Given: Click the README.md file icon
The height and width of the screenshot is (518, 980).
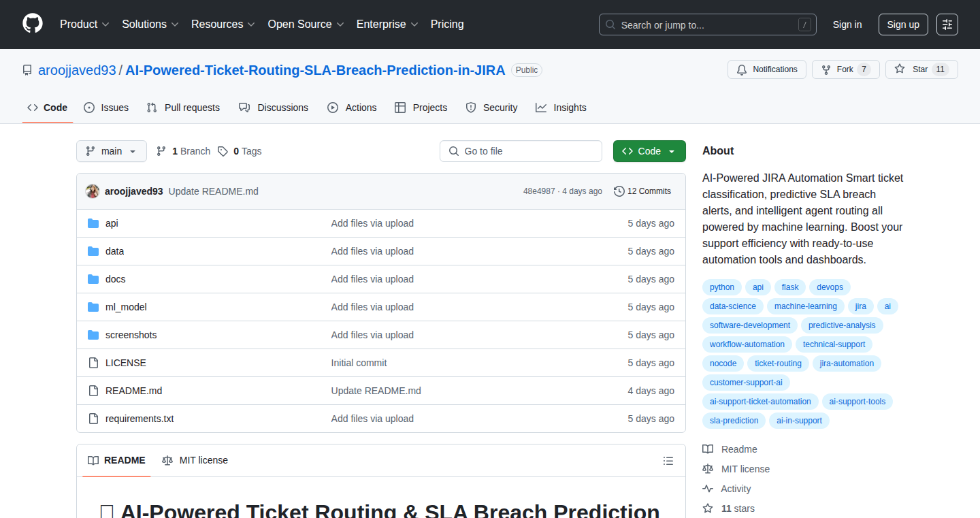Looking at the screenshot, I should tap(93, 391).
